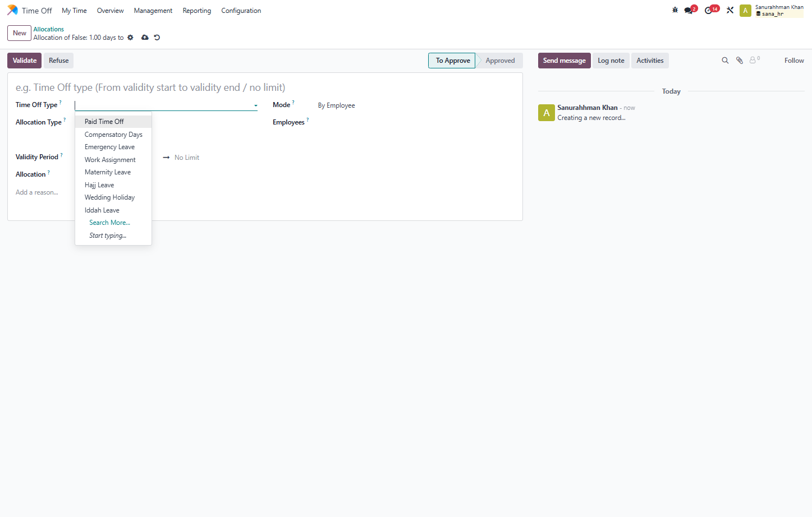Click the Activities button
The image size is (812, 517).
pos(650,61)
